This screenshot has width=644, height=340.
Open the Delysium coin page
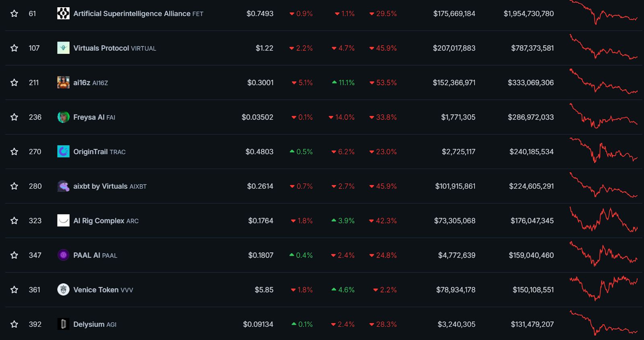click(x=95, y=324)
